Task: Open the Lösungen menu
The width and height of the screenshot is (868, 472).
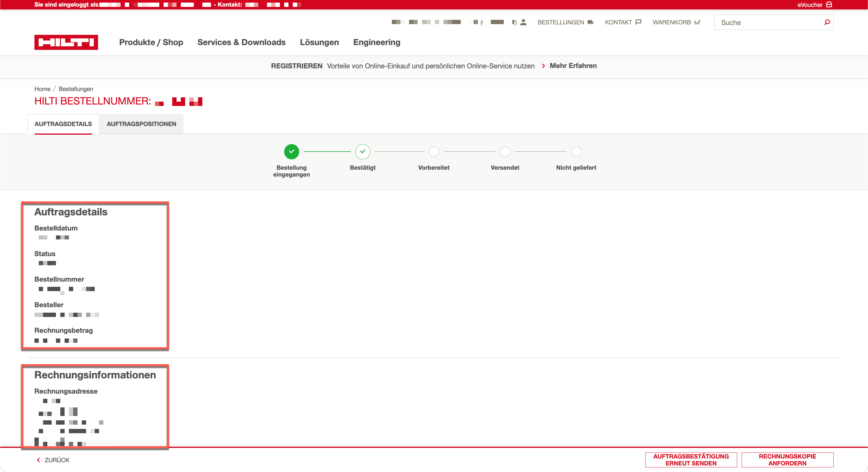Action: pos(319,42)
